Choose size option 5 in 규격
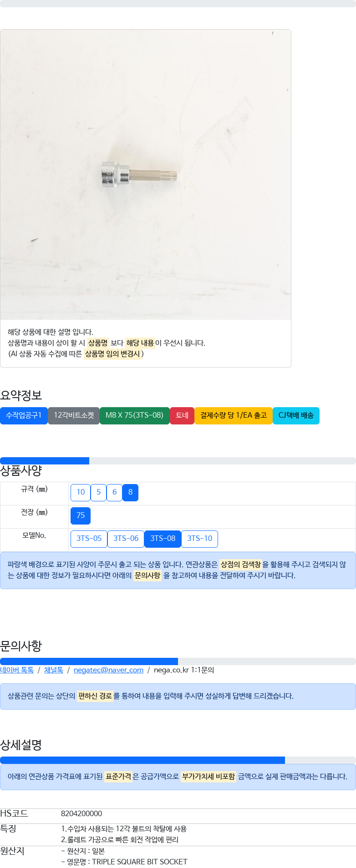The height and width of the screenshot is (868, 356). (x=98, y=492)
